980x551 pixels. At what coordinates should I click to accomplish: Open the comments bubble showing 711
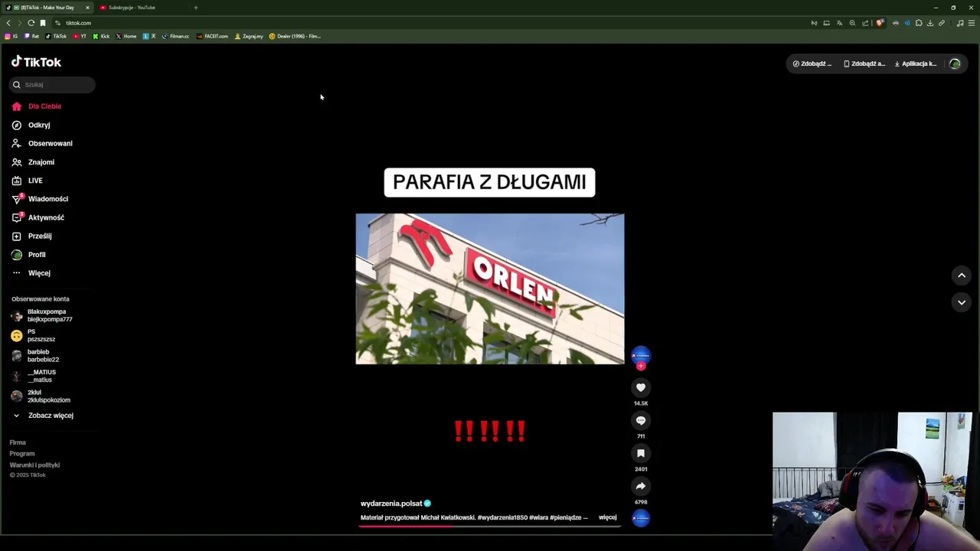pos(641,420)
